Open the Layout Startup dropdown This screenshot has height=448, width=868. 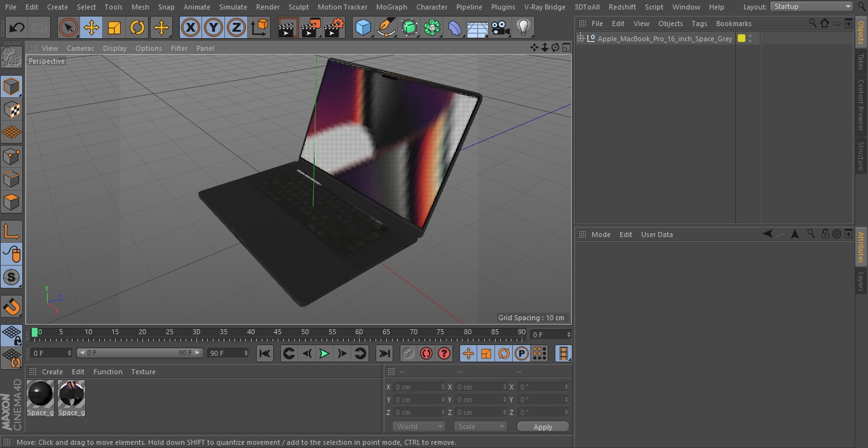(811, 6)
